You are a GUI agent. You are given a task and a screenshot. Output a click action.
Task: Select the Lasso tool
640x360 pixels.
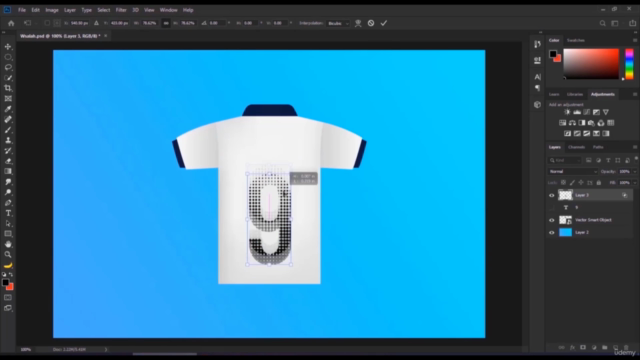[x=8, y=67]
